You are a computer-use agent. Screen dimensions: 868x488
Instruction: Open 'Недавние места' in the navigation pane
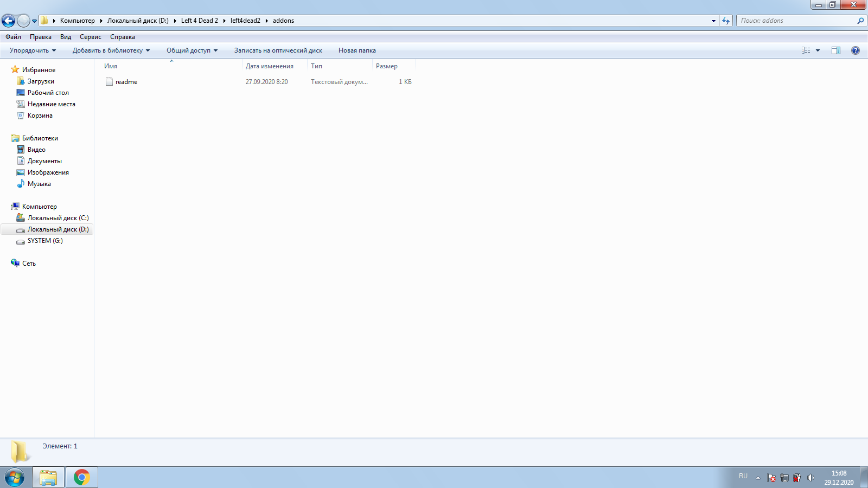pos(52,104)
